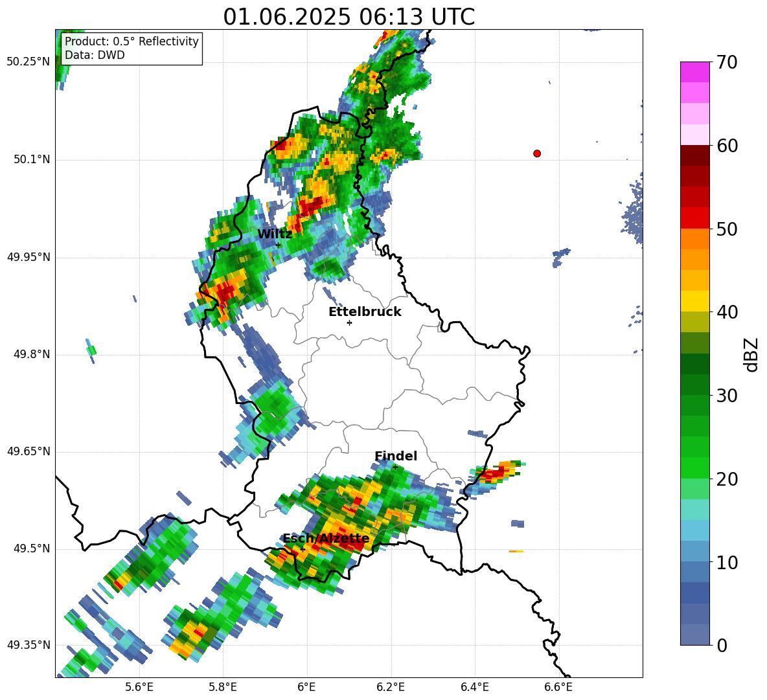Click the yellow colorbar segment near 40
Viewport: 767px width, 700px height.
pos(694,301)
